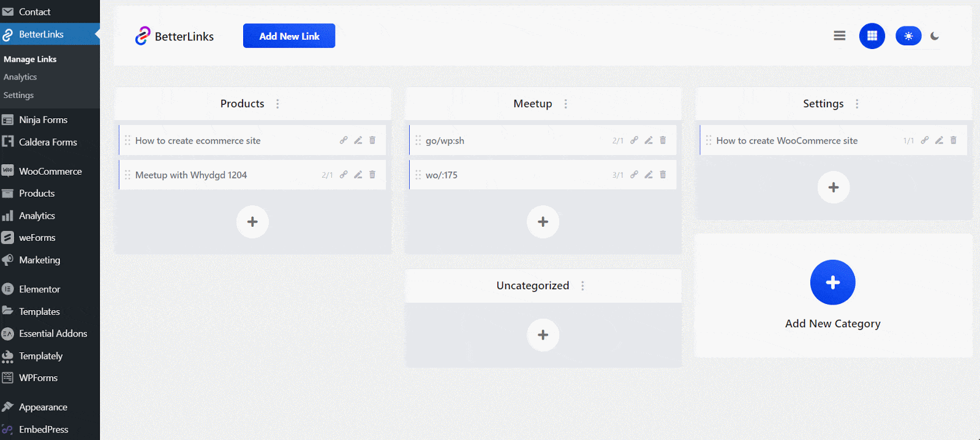
Task: Delete Meetup with Whydgd 1204 link
Action: coord(372,175)
